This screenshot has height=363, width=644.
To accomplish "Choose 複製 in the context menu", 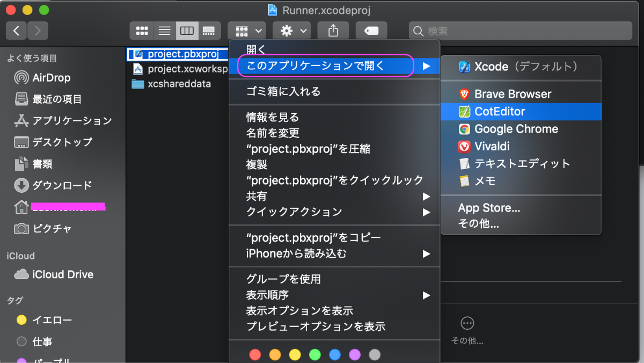I will tap(334, 164).
